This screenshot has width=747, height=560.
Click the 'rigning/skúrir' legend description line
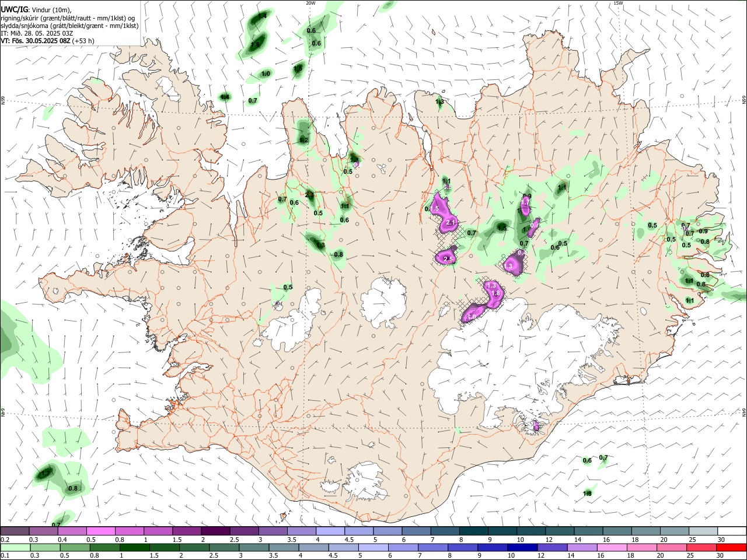coord(68,18)
